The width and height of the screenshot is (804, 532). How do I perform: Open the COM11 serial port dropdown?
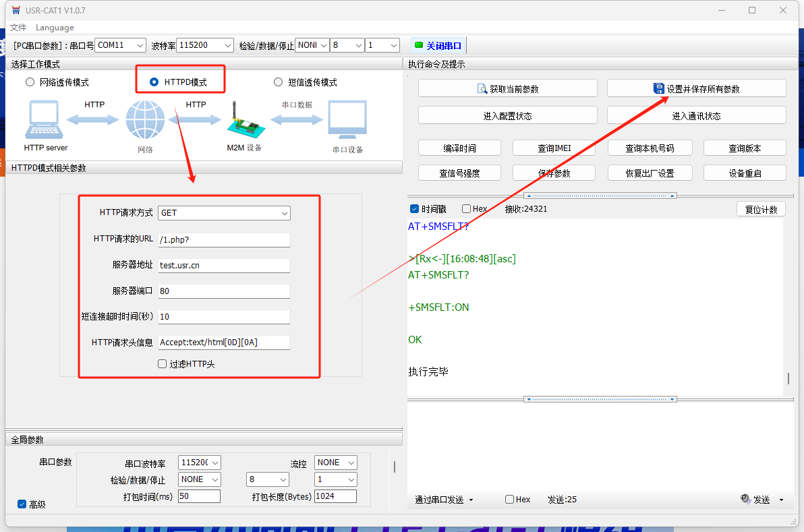[x=121, y=46]
